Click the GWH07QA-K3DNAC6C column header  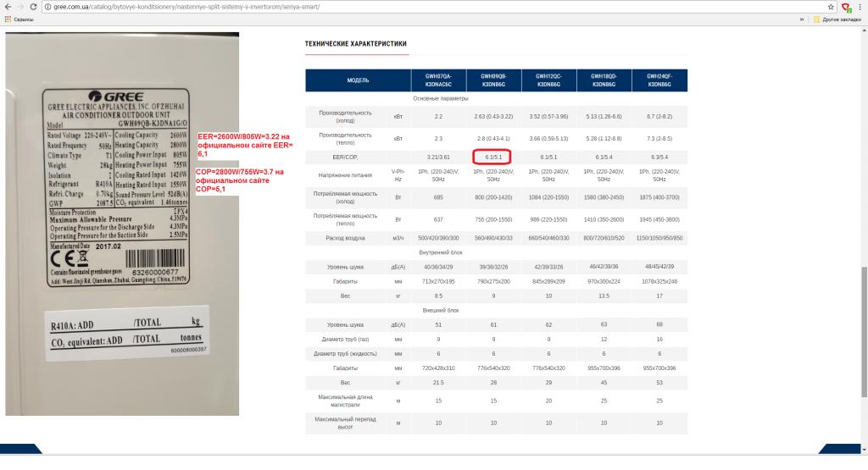pos(438,80)
